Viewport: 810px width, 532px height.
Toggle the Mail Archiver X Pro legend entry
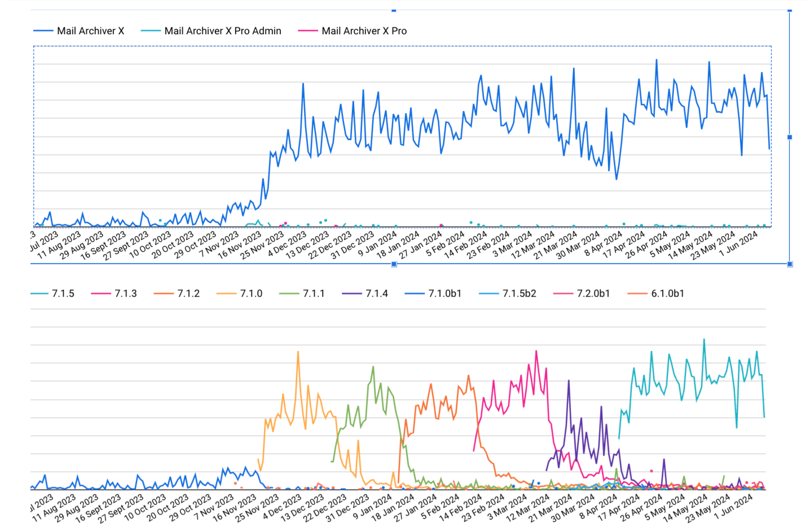(353, 31)
